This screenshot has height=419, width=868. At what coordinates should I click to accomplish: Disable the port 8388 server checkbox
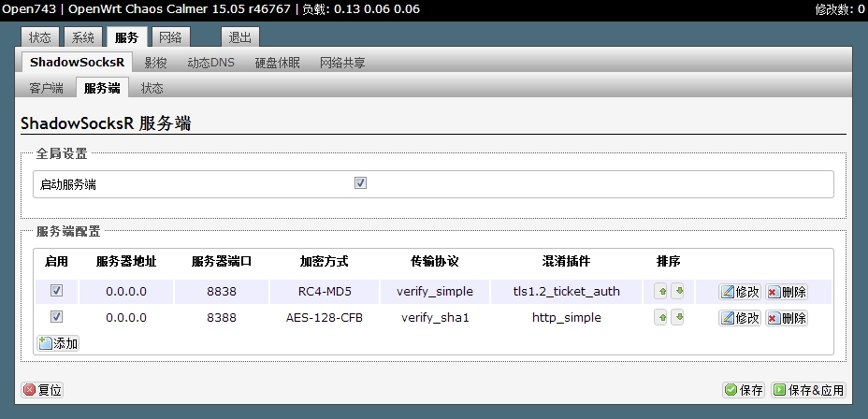click(x=56, y=317)
